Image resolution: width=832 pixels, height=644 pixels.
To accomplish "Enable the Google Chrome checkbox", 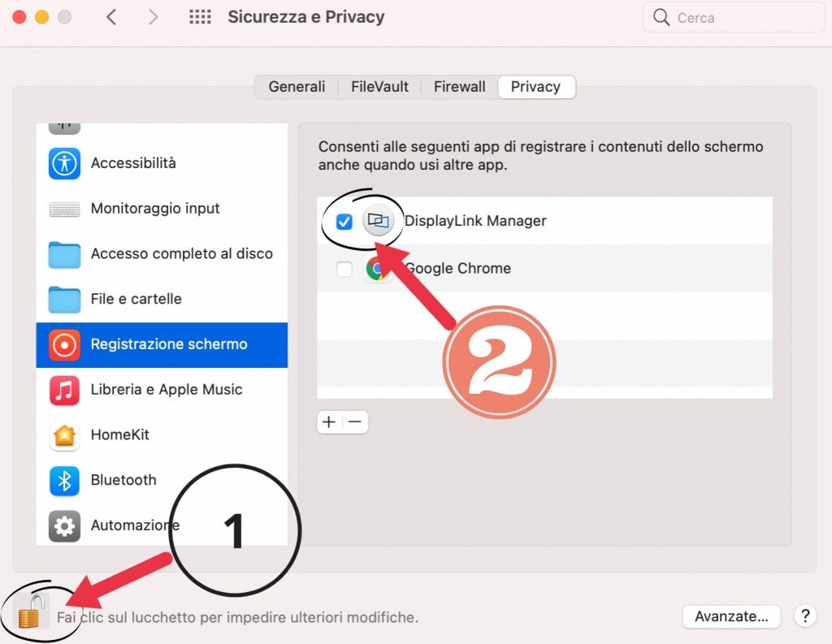I will coord(344,269).
